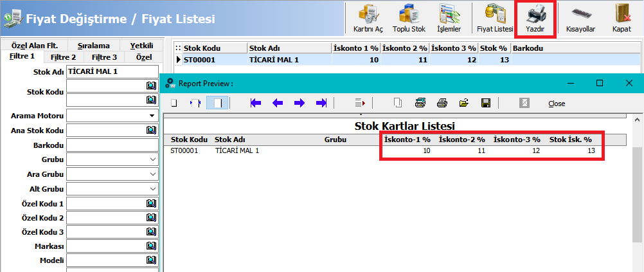Open lookup icon for Markası field
Image resolution: width=644 pixels, height=272 pixels.
pos(152,246)
